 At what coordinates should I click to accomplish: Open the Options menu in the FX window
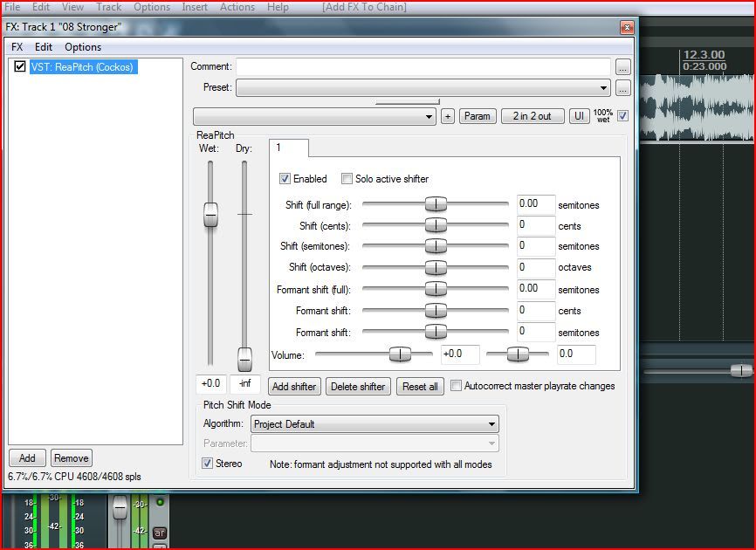83,47
